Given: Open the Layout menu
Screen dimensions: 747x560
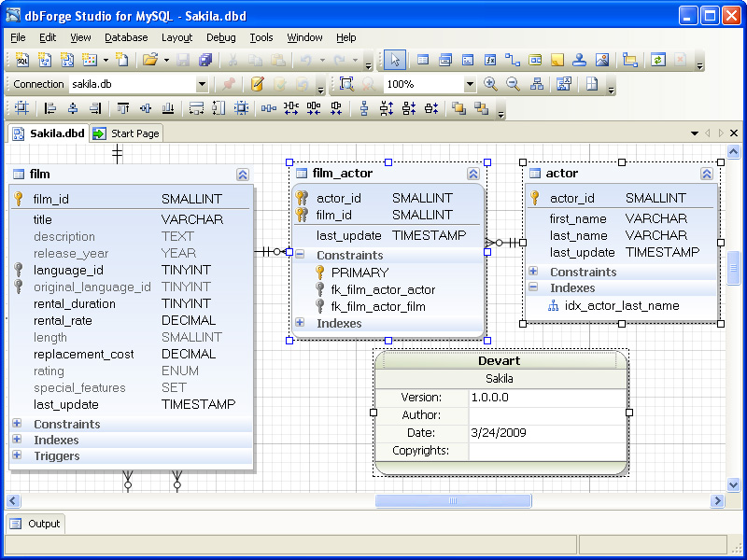Looking at the screenshot, I should point(176,37).
